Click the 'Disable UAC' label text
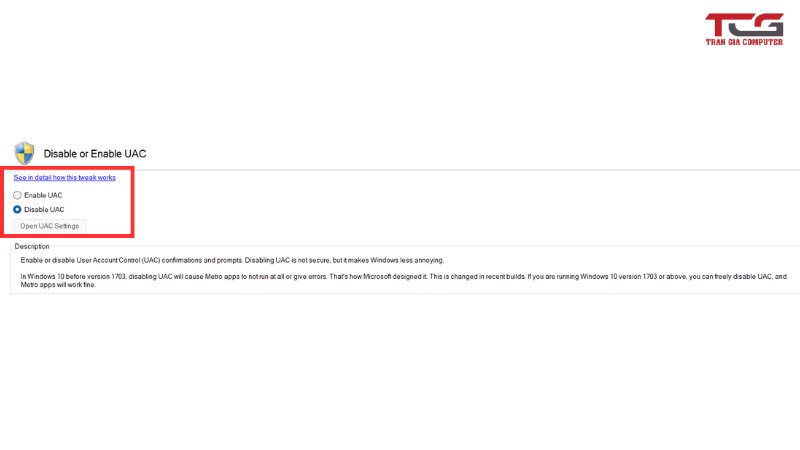This screenshot has width=800, height=450. coord(44,209)
